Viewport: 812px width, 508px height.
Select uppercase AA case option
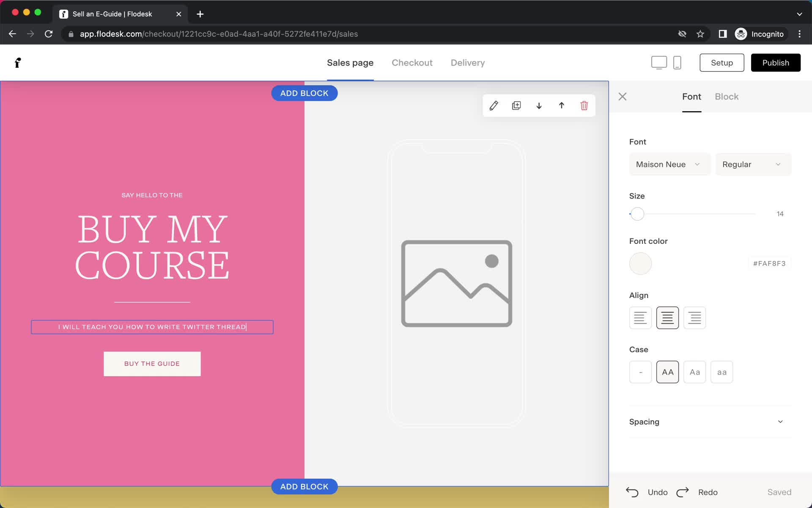667,372
